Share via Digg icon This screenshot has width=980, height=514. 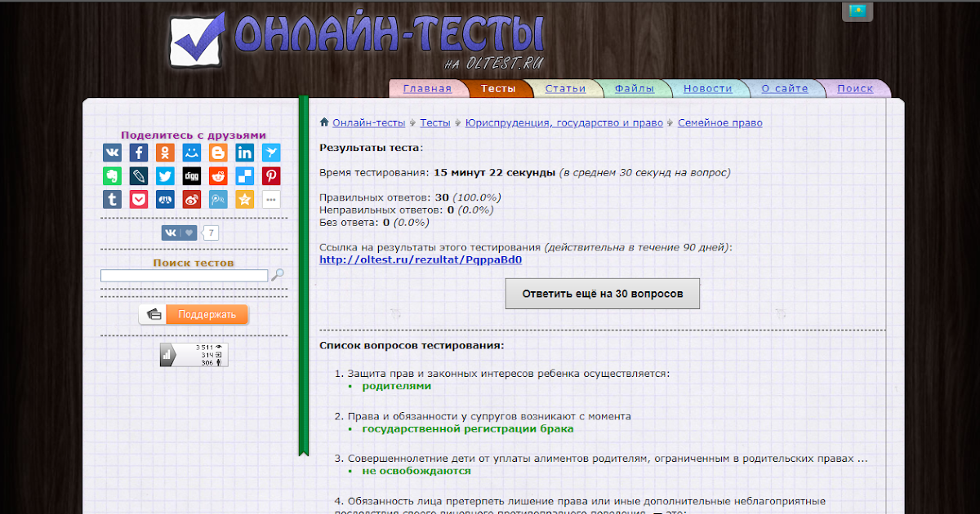[192, 176]
